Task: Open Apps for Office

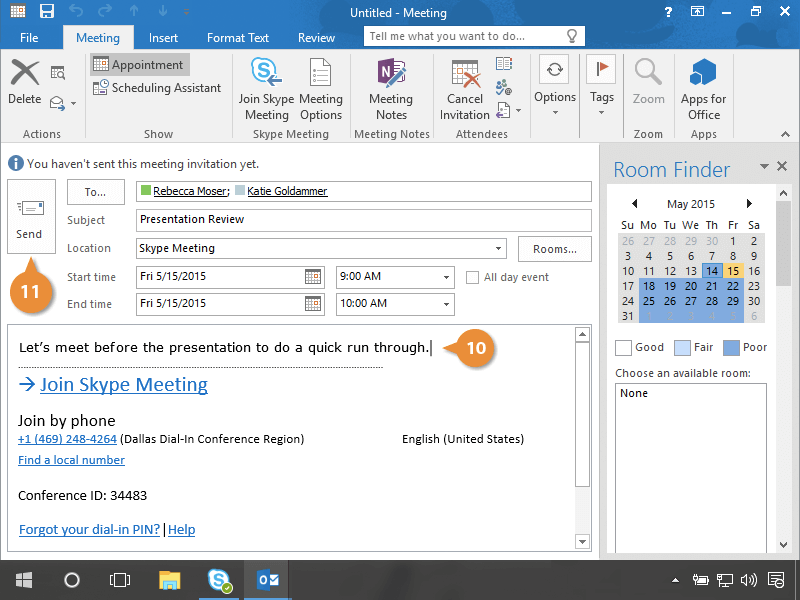Action: (703, 87)
